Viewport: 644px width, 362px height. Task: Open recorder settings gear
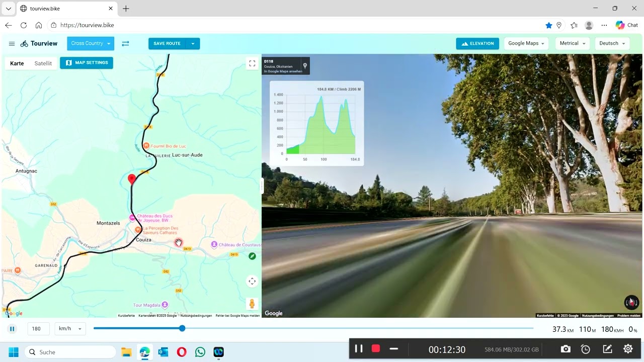pyautogui.click(x=628, y=348)
